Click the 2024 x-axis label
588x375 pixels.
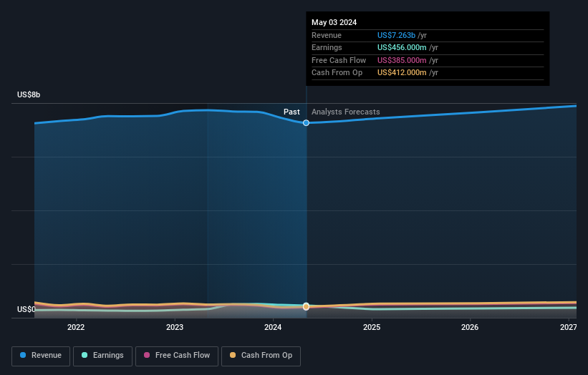[x=273, y=327]
